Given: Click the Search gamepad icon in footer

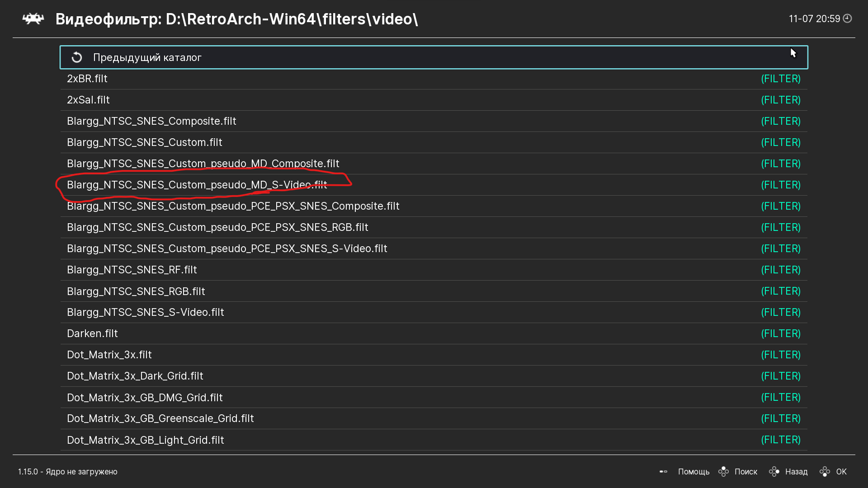Looking at the screenshot, I should click(723, 472).
